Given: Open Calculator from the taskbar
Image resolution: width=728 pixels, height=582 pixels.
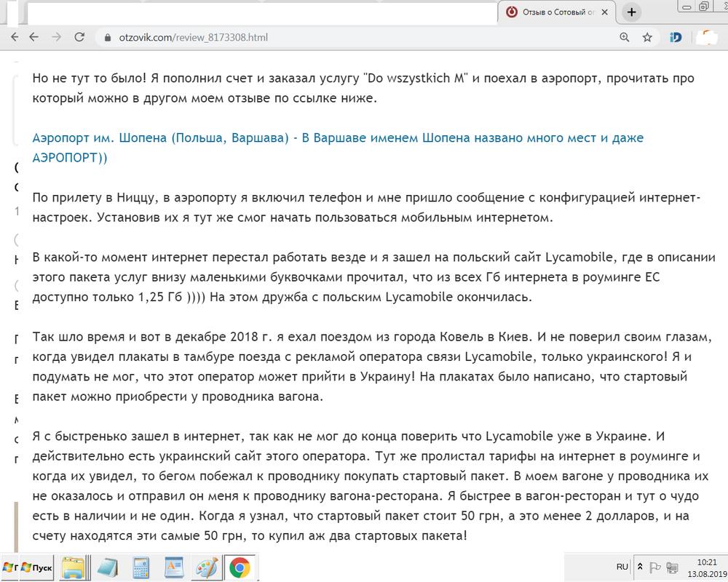Looking at the screenshot, I should click(x=141, y=567).
